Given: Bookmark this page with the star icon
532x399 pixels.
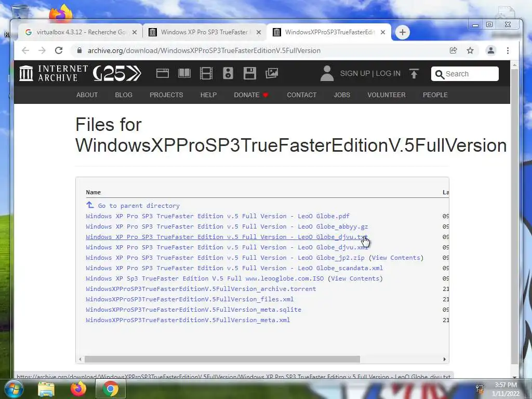Looking at the screenshot, I should (x=470, y=50).
